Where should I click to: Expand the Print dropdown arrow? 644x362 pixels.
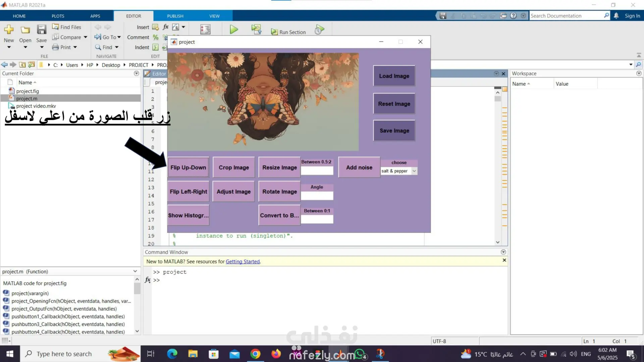[75, 47]
